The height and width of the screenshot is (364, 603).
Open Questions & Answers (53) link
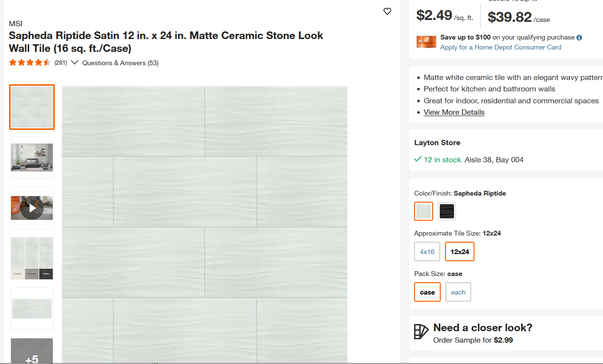[120, 63]
